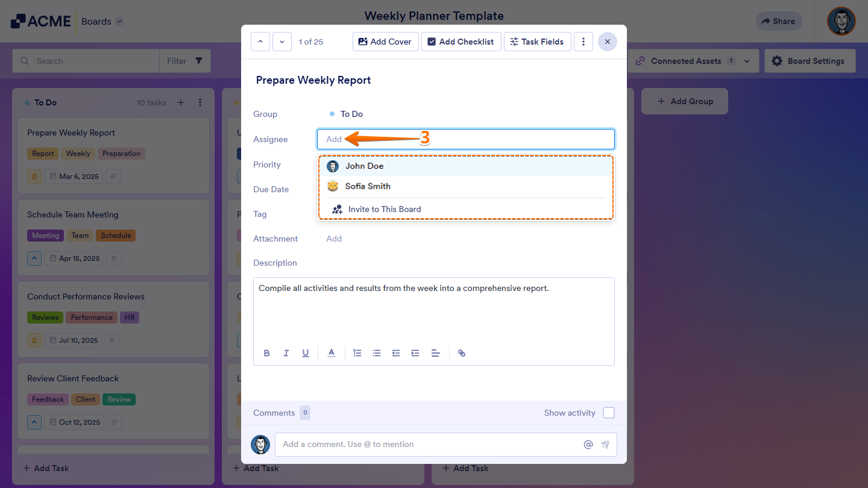Open the Filter menu

[184, 60]
